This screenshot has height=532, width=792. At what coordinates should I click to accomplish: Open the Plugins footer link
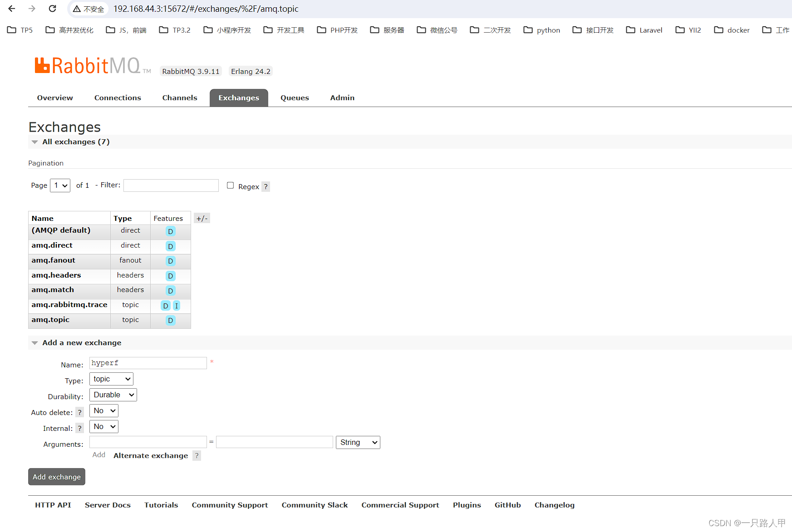(x=467, y=505)
